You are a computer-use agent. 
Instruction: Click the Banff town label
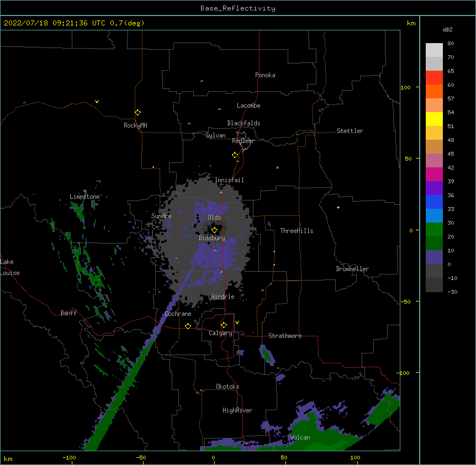pyautogui.click(x=68, y=313)
